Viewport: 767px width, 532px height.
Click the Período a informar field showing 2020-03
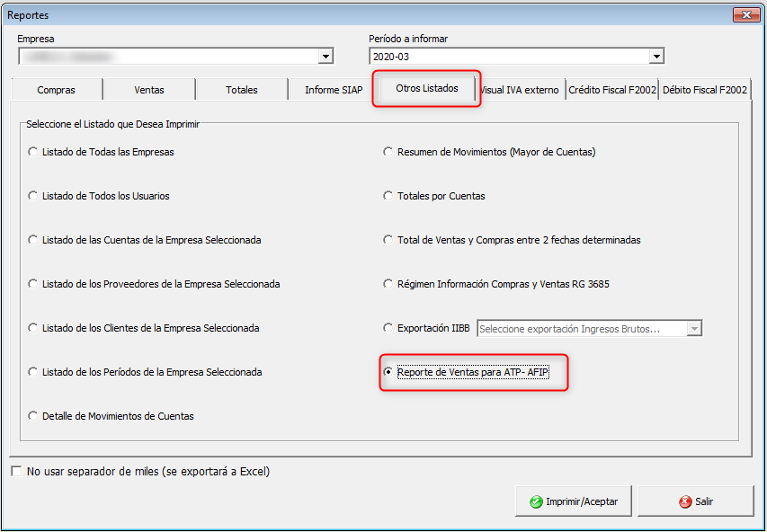(x=508, y=57)
